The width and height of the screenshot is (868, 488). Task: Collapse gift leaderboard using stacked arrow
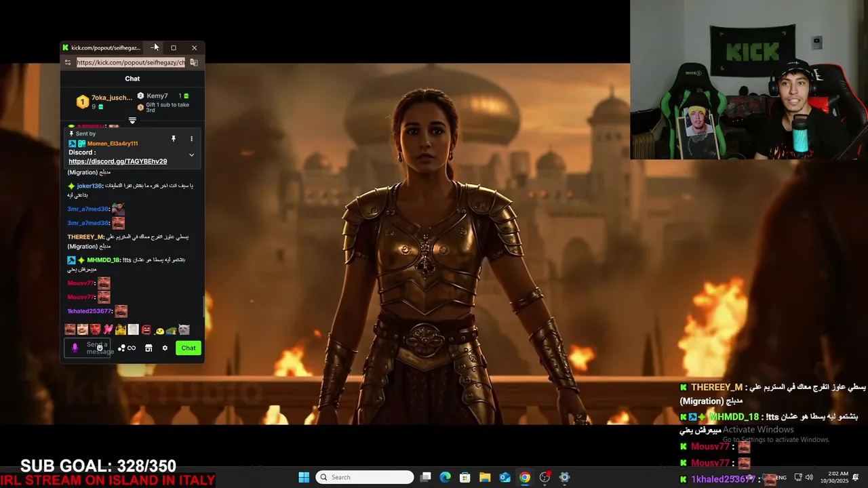pyautogui.click(x=132, y=121)
